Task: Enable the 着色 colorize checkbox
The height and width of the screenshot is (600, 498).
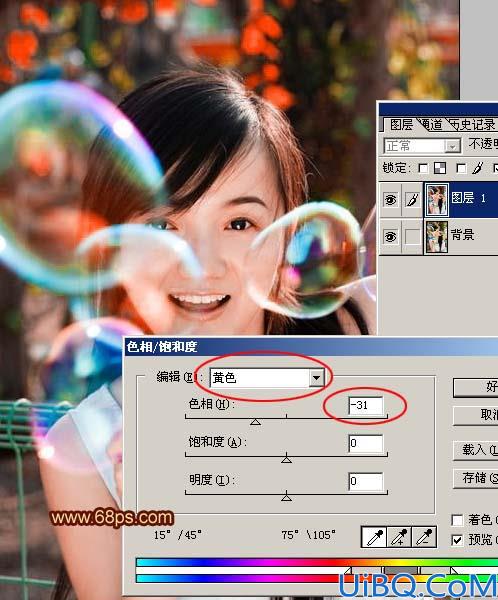Action: (x=457, y=520)
